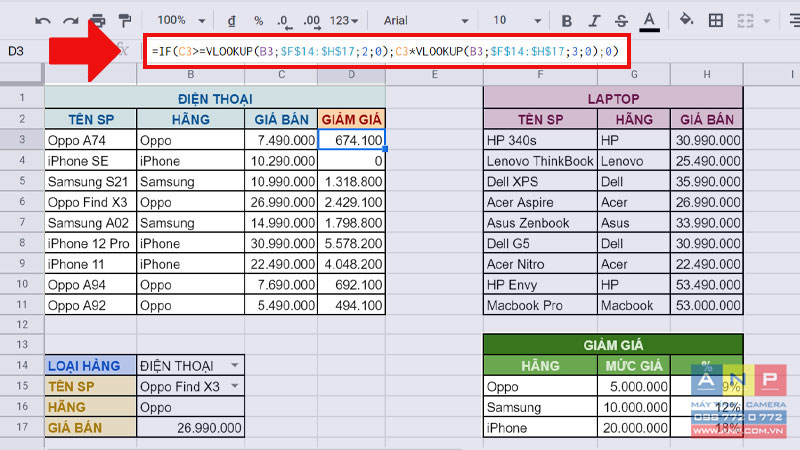Select column D header
Image resolution: width=800 pixels, height=450 pixels.
(x=352, y=74)
